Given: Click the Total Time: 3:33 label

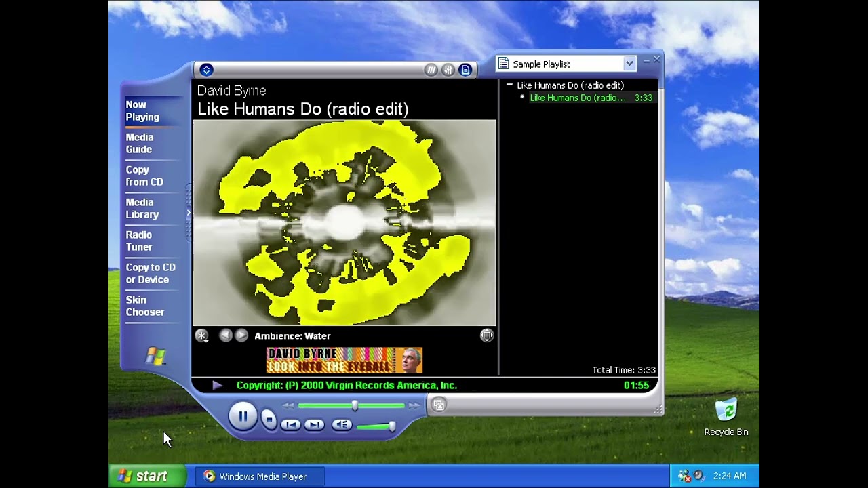Looking at the screenshot, I should point(624,370).
